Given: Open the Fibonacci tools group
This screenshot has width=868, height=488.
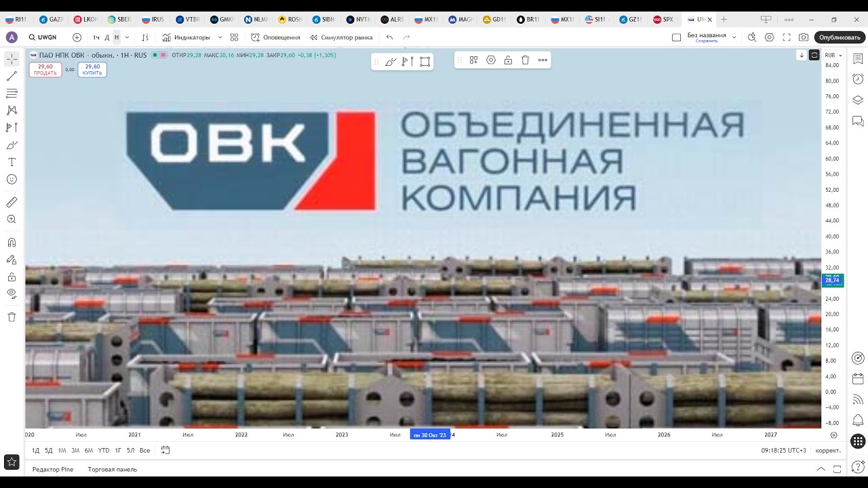Looking at the screenshot, I should pyautogui.click(x=12, y=93).
